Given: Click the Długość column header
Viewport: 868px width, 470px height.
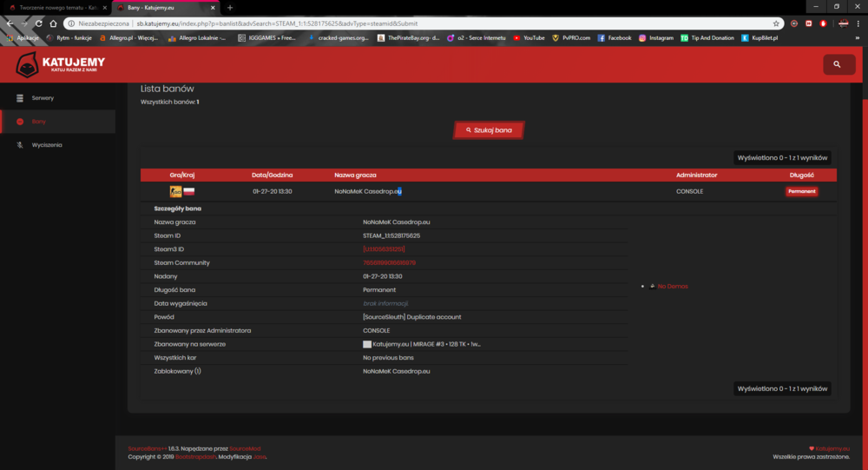Looking at the screenshot, I should click(x=801, y=175).
